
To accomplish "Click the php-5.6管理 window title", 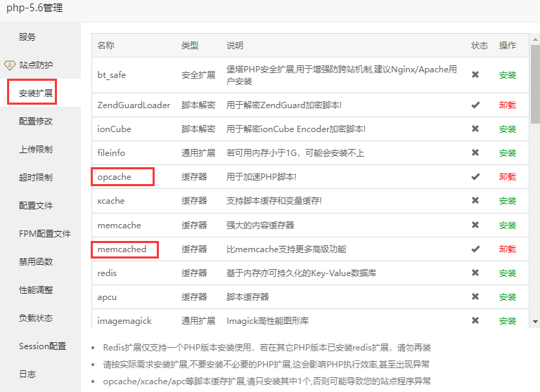I will (x=34, y=8).
